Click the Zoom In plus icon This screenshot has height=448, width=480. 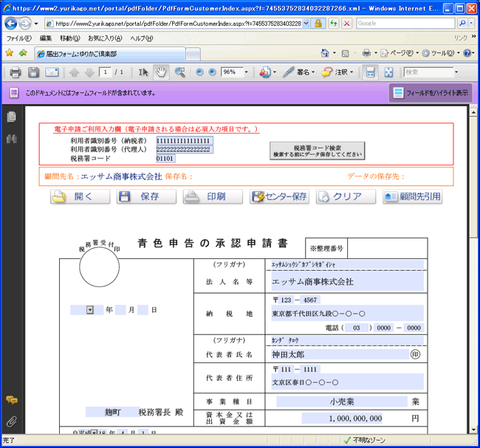click(x=212, y=72)
